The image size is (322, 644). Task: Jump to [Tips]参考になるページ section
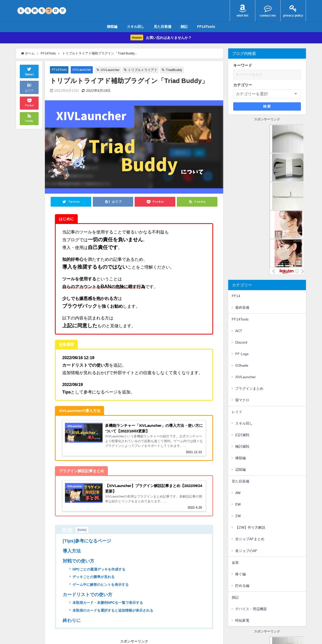tap(87, 541)
